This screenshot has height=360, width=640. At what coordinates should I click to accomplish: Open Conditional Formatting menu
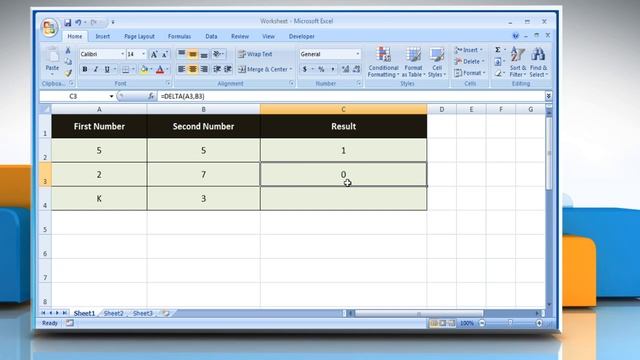pos(383,62)
